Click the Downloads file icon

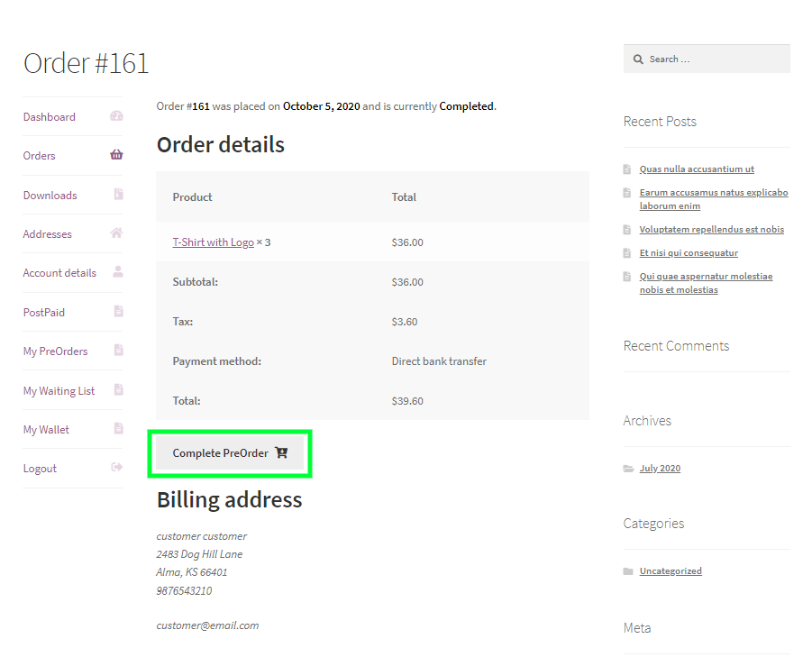[x=118, y=195]
